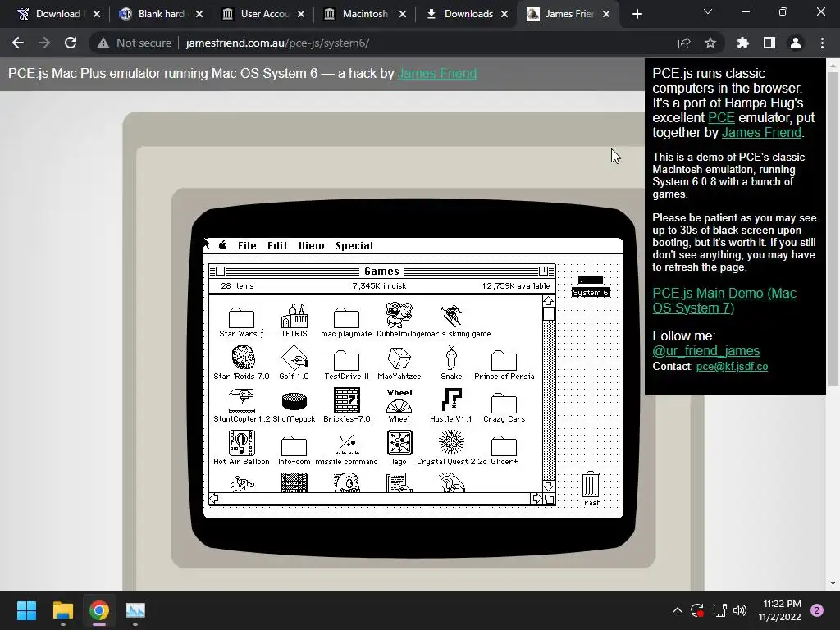The width and height of the screenshot is (840, 630).
Task: Open the Special menu
Action: pyautogui.click(x=354, y=246)
